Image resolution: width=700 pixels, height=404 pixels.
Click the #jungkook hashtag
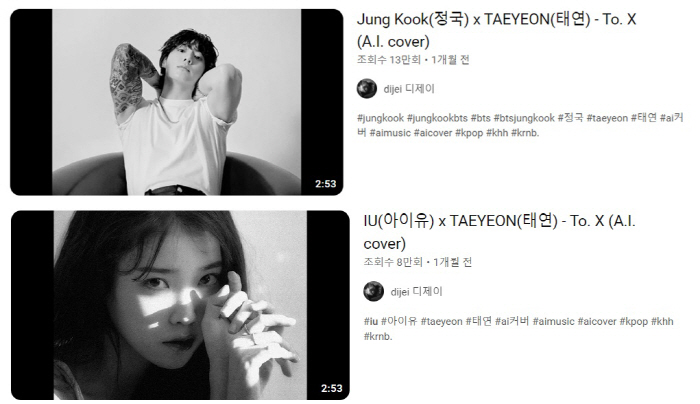click(380, 118)
